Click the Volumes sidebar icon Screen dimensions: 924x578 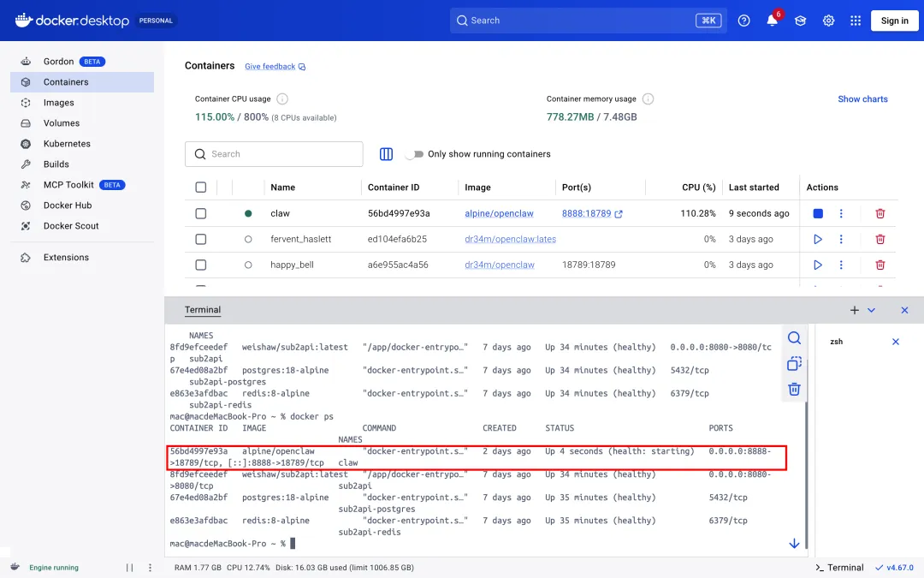click(26, 123)
